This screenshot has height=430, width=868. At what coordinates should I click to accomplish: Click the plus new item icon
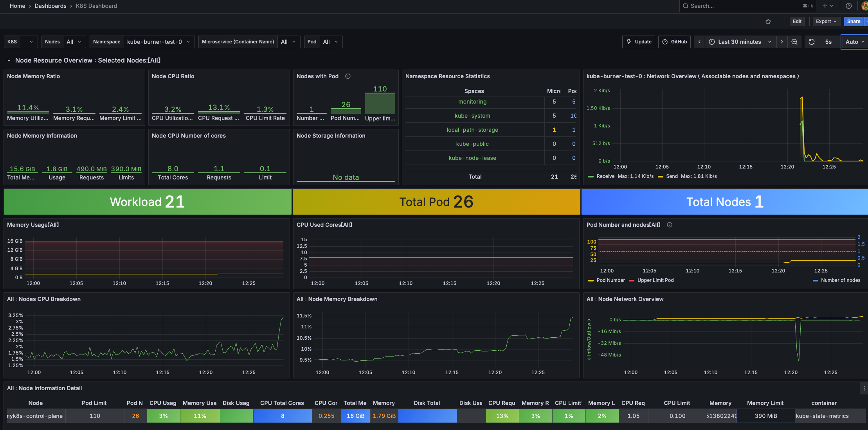[x=825, y=6]
